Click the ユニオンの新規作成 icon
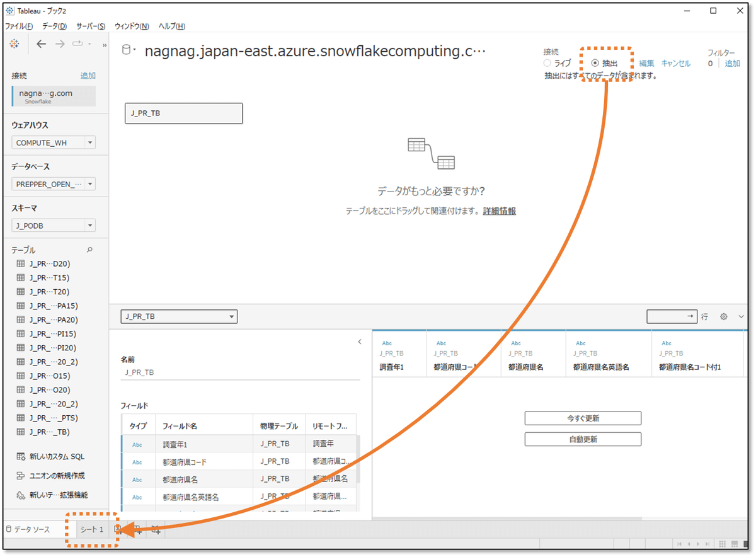The image size is (756, 557). point(21,476)
